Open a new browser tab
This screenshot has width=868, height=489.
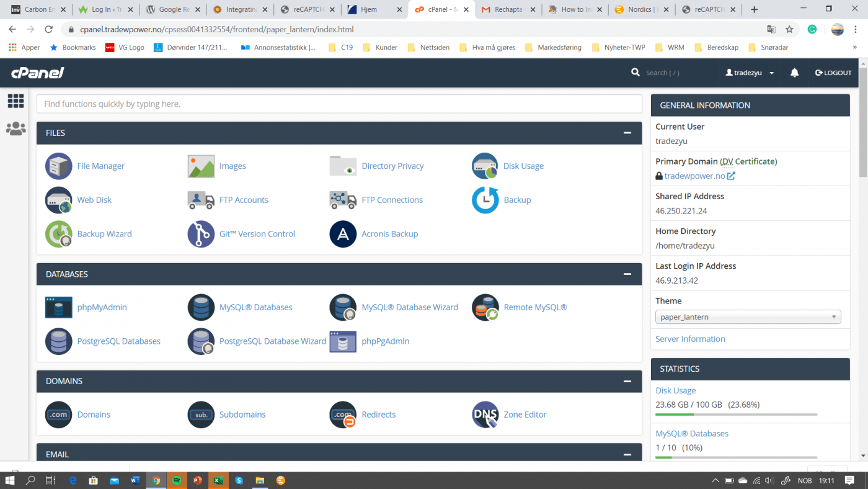754,9
